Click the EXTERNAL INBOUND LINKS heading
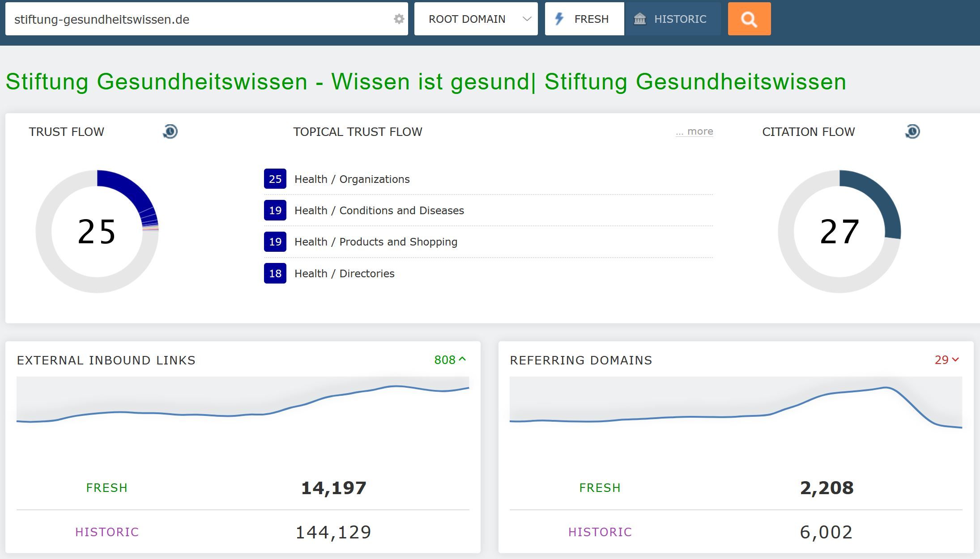Screen dimensions: 980x559 (x=106, y=360)
